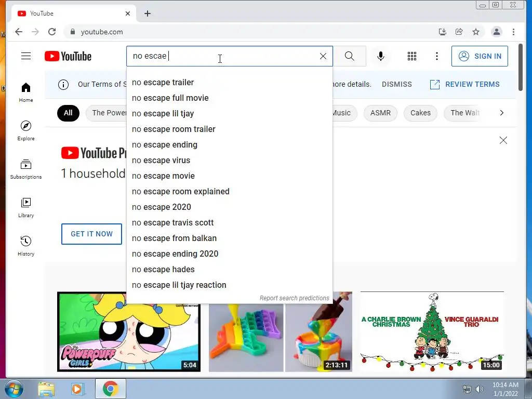532x399 pixels.
Task: Choose suggestion 'no escape 2020'
Action: tap(229, 207)
